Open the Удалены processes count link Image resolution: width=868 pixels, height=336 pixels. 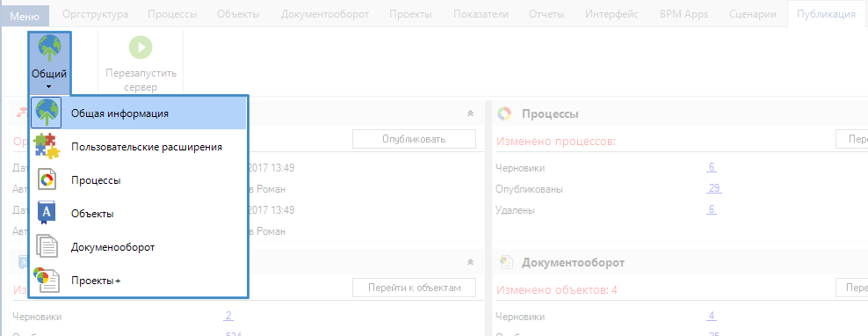coord(712,209)
